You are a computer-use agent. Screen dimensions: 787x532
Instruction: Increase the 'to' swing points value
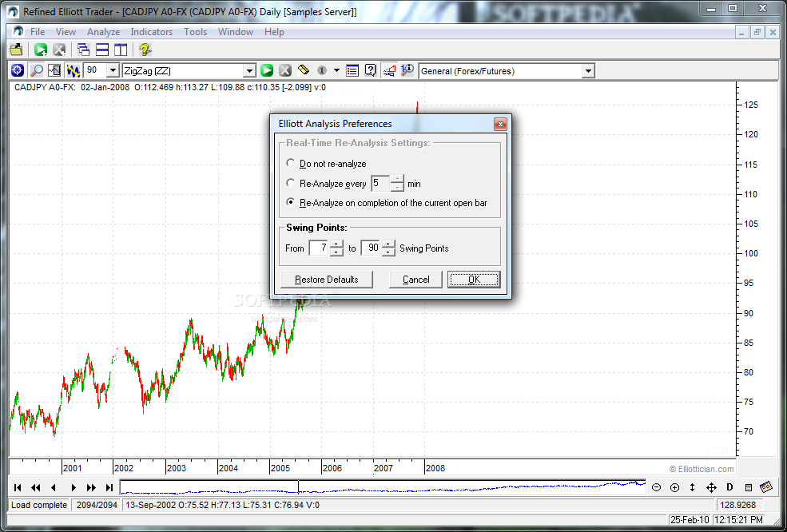pyautogui.click(x=388, y=244)
